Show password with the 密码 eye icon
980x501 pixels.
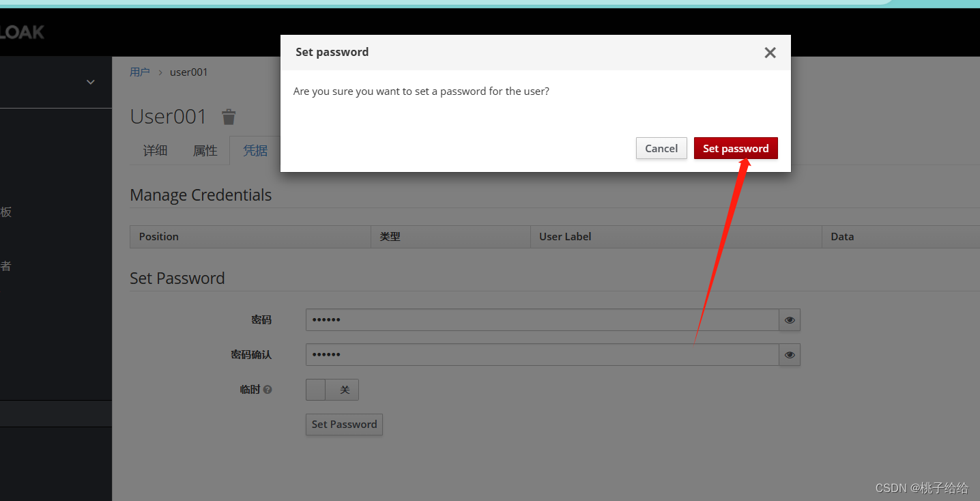[x=790, y=319]
